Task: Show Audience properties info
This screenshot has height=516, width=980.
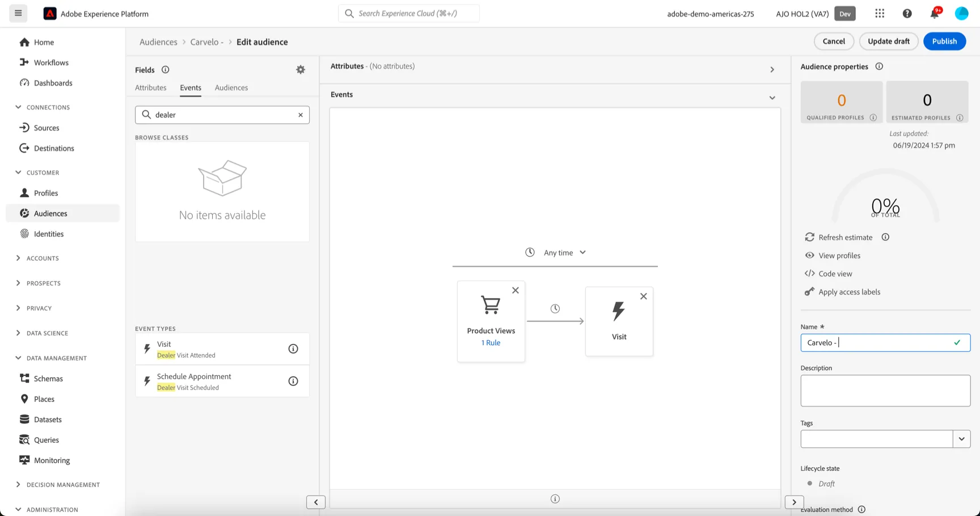Action: 879,66
